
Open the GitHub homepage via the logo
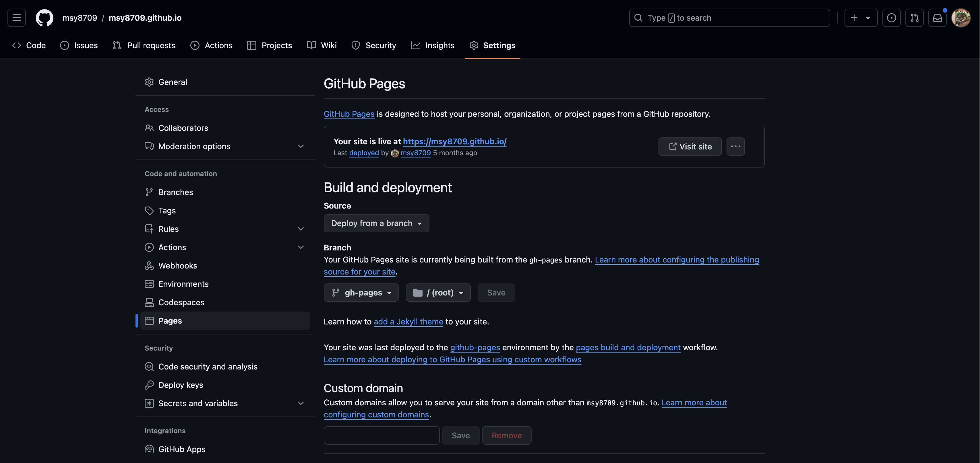44,17
